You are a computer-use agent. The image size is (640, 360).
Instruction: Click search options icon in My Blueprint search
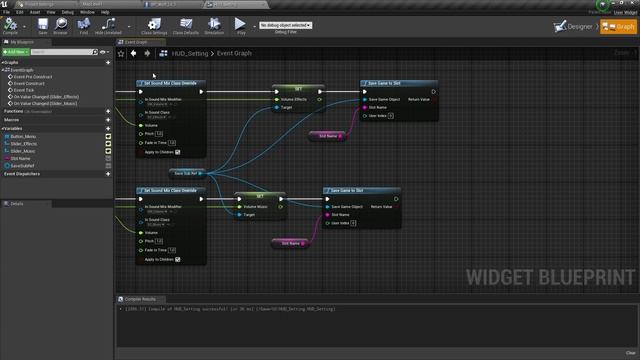95,52
